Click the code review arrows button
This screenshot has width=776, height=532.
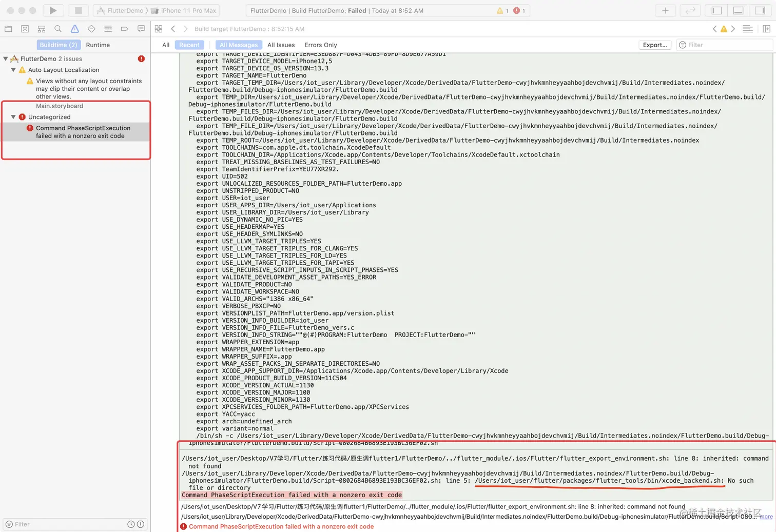click(690, 10)
